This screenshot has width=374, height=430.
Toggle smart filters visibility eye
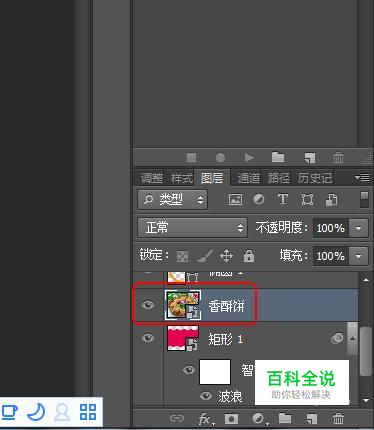(189, 370)
